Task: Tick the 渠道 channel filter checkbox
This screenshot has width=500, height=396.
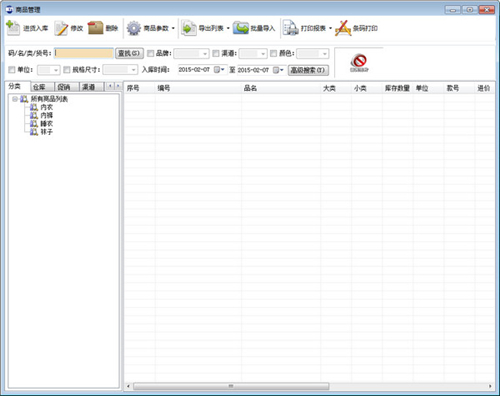Action: pyautogui.click(x=216, y=53)
